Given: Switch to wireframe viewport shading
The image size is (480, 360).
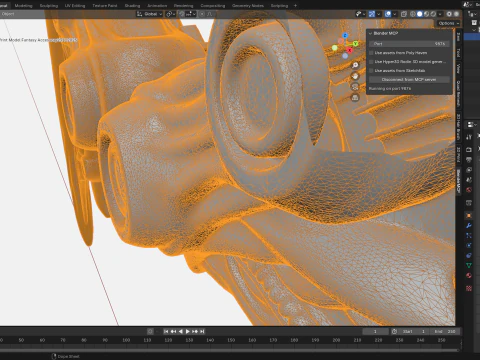Looking at the screenshot, I should (413, 14).
